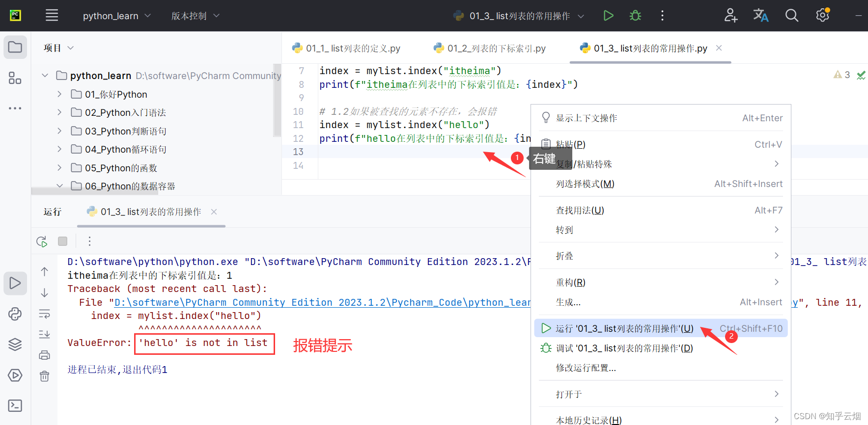The width and height of the screenshot is (868, 425).
Task: Click the project tree vertical scrollbar
Action: coord(277,101)
